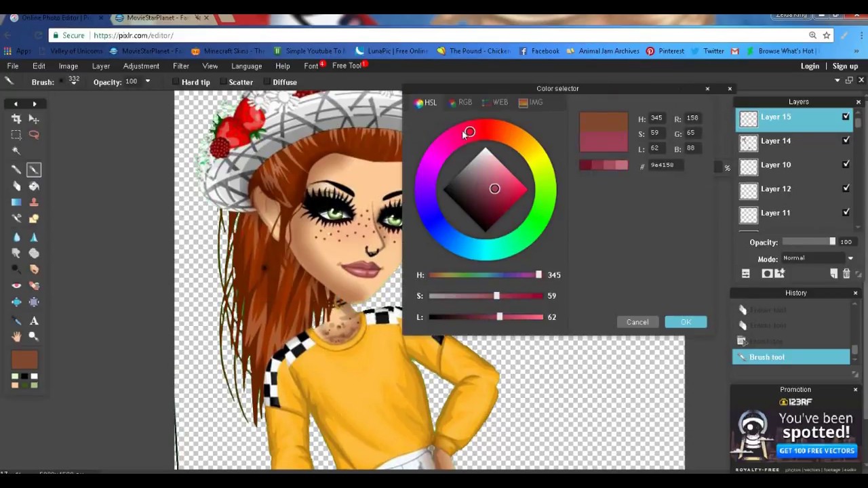Select the Gradient tool
The width and height of the screenshot is (868, 488).
click(x=16, y=202)
